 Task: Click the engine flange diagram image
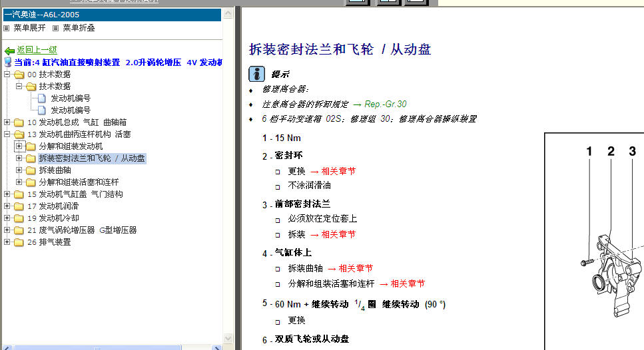point(595,242)
